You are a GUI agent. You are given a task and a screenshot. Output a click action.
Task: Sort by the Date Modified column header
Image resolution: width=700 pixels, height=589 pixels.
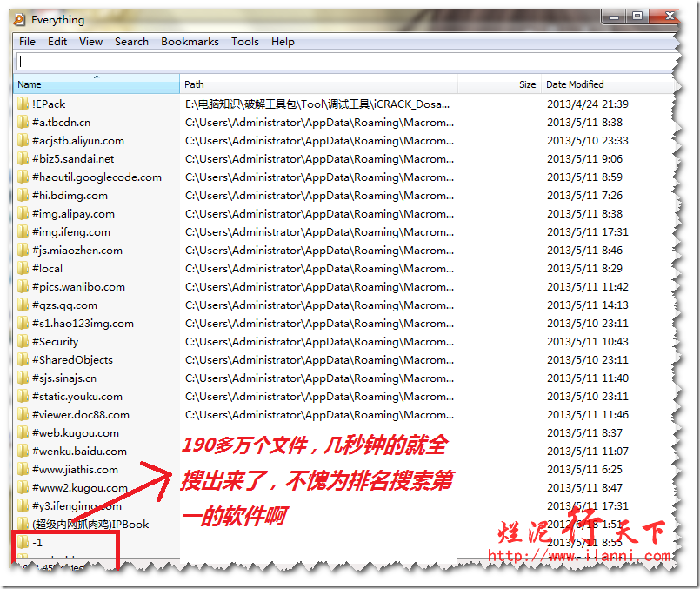(x=607, y=84)
